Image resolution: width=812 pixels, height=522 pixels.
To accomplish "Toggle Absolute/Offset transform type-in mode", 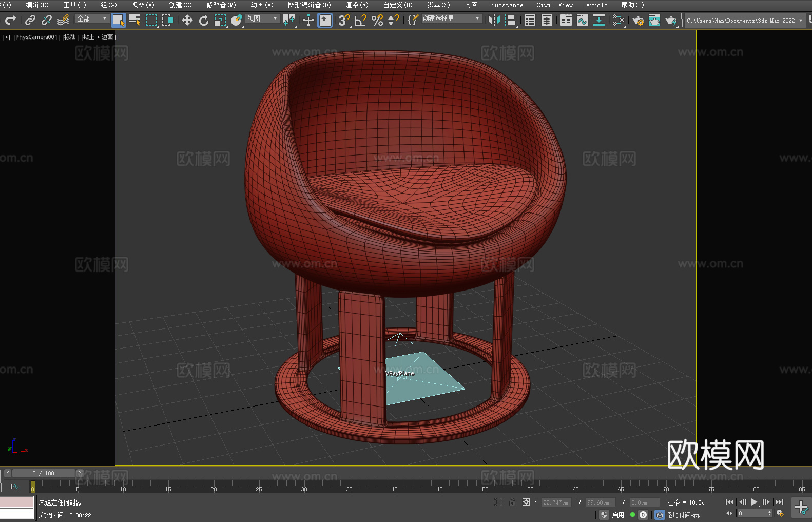I will pyautogui.click(x=526, y=502).
